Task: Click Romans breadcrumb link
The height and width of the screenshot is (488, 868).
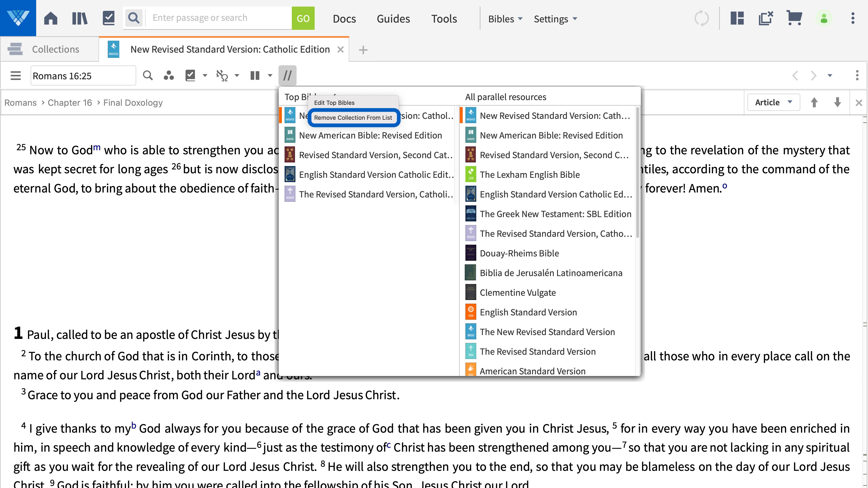Action: pos(21,103)
